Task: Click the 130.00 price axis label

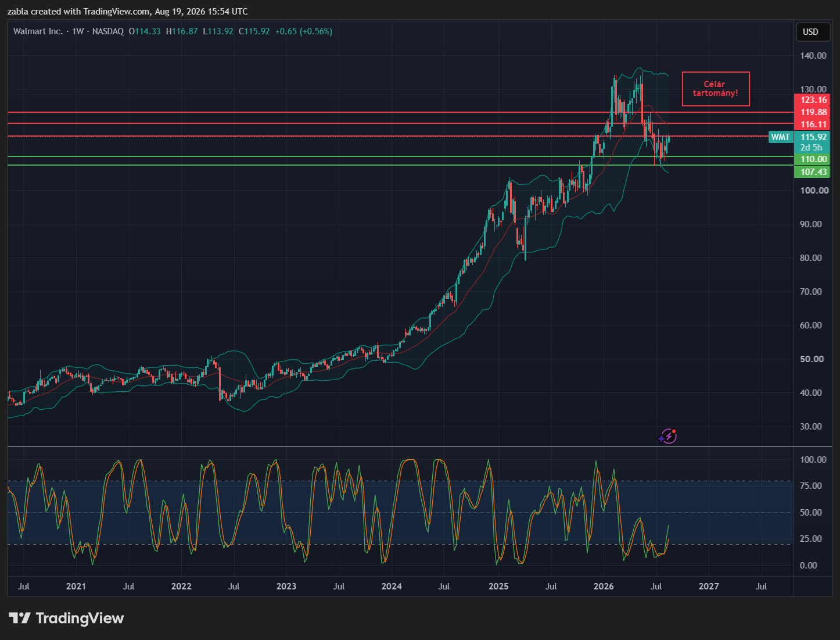Action: pyautogui.click(x=813, y=89)
